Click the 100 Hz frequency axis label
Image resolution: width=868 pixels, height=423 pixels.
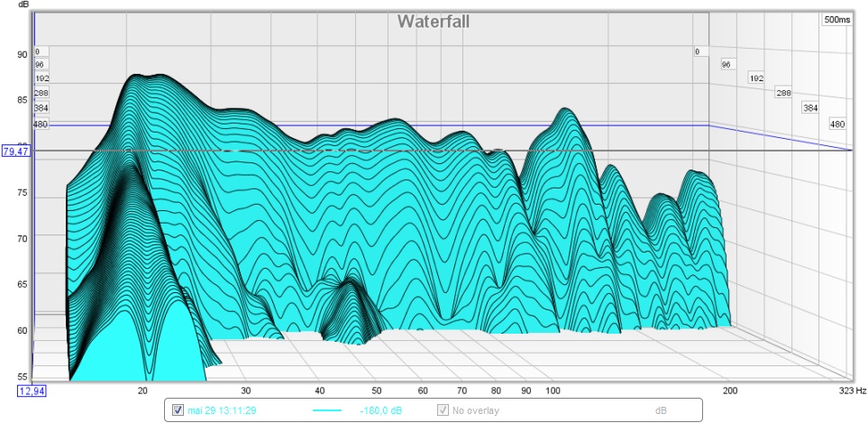[x=553, y=391]
